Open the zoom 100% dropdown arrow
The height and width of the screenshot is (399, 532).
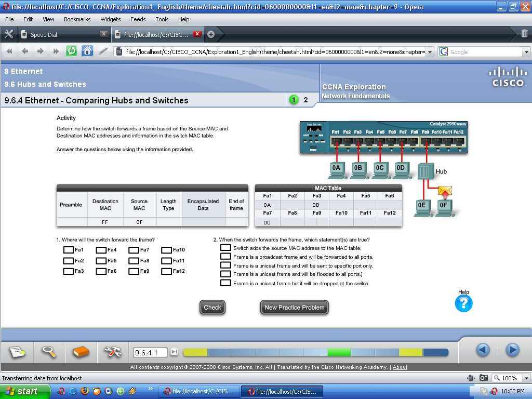[x=526, y=378]
